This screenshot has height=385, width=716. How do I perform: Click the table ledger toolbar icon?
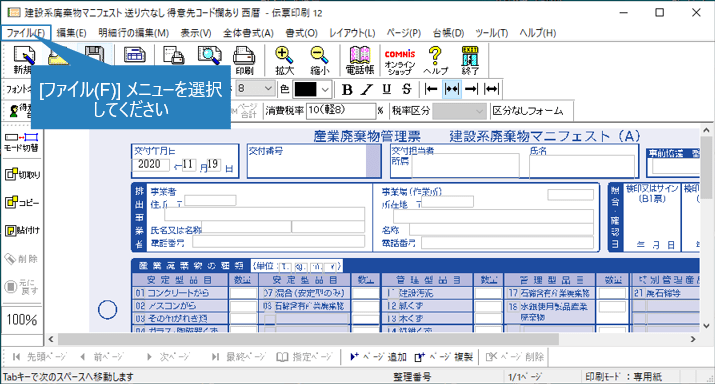tap(134, 56)
